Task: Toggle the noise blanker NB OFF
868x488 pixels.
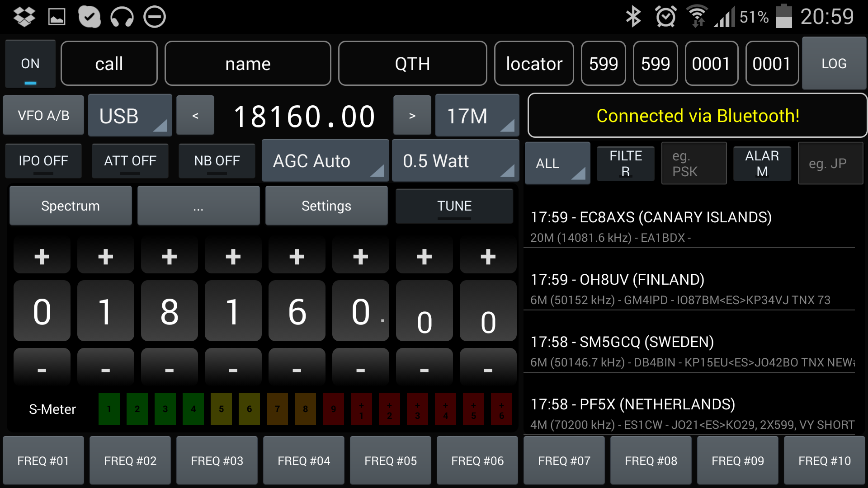Action: click(x=217, y=161)
